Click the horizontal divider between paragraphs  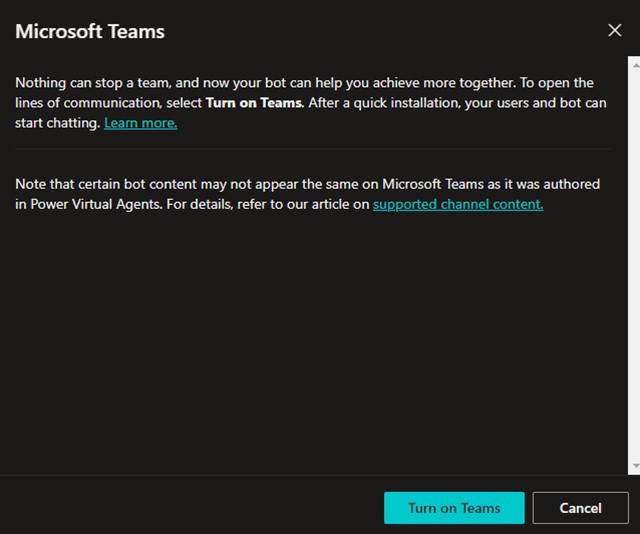click(x=312, y=149)
